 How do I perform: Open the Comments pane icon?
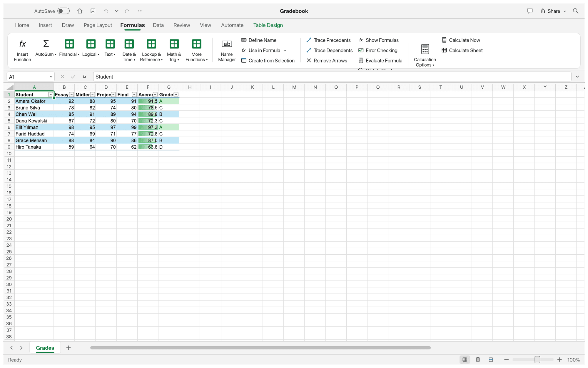point(530,11)
